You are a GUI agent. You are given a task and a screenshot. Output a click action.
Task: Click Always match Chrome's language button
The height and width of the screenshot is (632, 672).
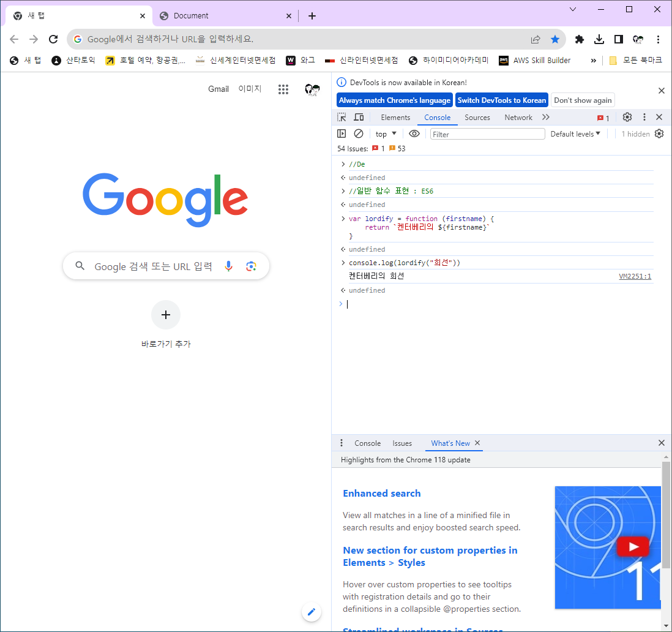point(394,100)
